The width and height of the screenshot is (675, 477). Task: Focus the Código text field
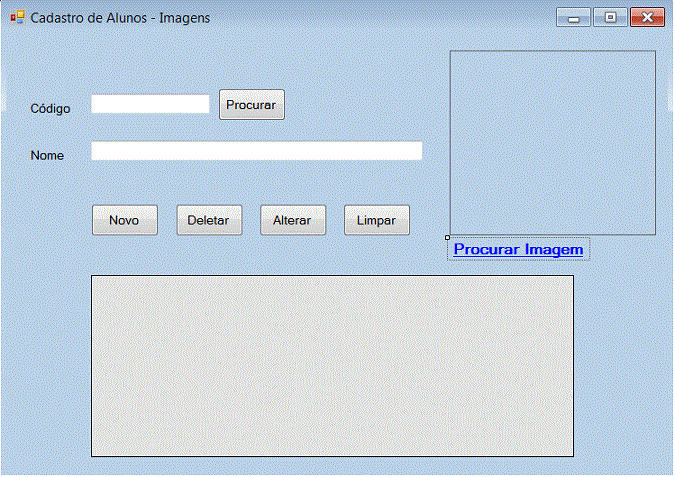(x=150, y=104)
